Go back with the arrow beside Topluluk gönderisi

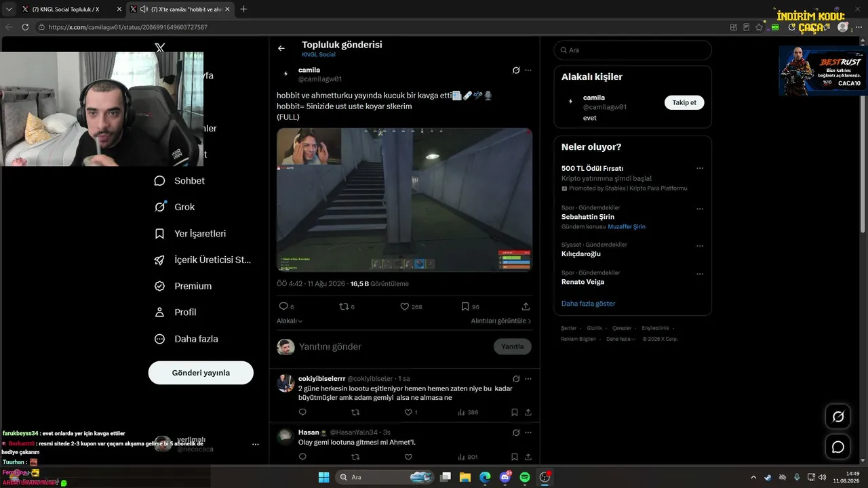coord(281,48)
